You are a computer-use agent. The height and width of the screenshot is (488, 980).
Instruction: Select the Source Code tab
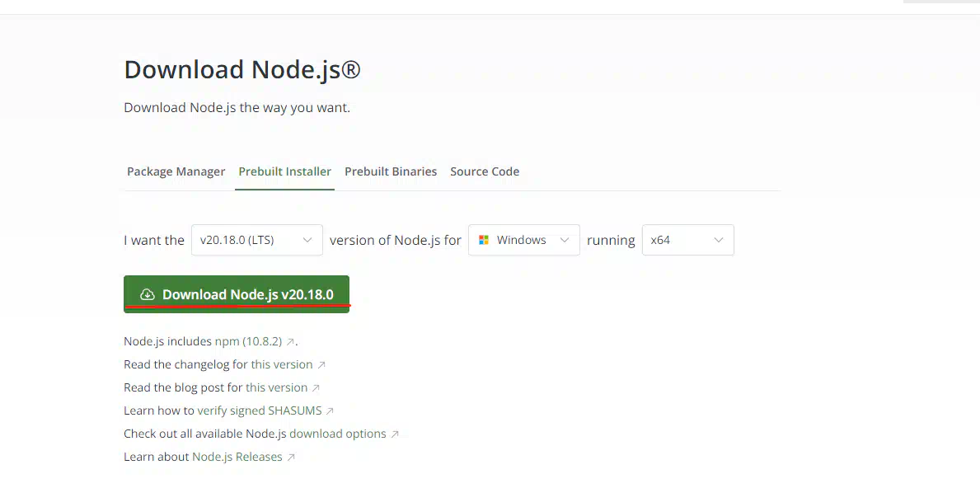click(485, 171)
